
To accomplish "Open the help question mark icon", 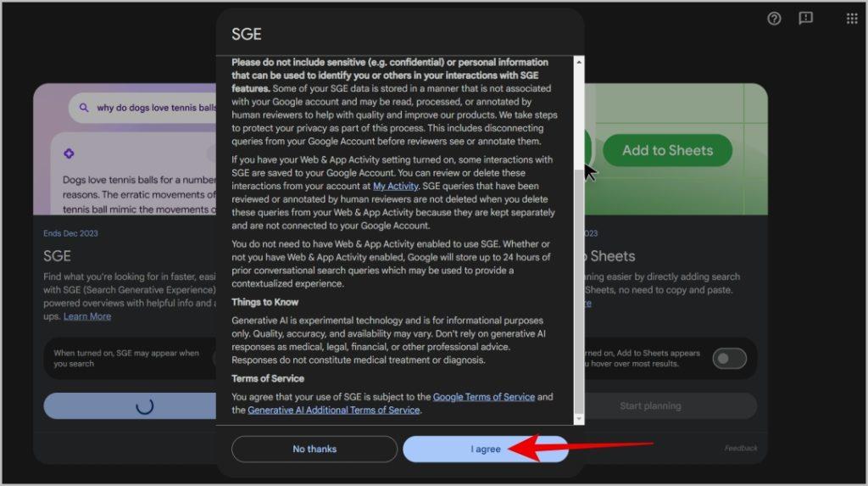I will click(774, 19).
